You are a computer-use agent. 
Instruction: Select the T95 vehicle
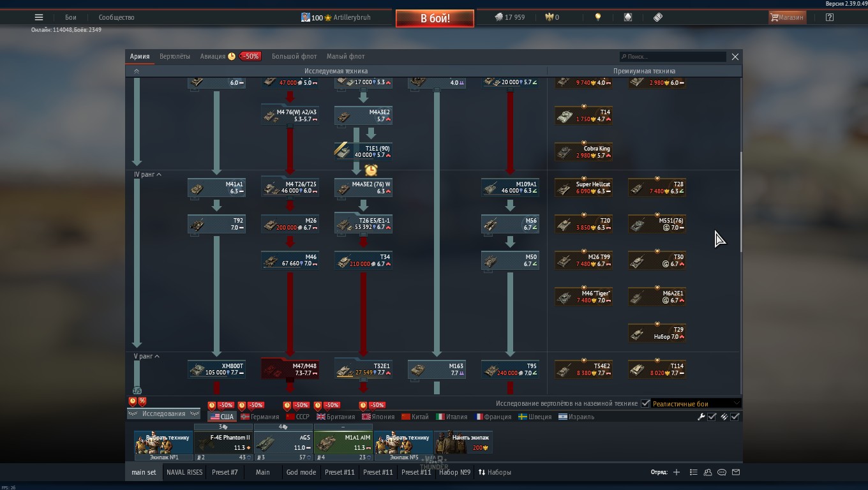510,369
